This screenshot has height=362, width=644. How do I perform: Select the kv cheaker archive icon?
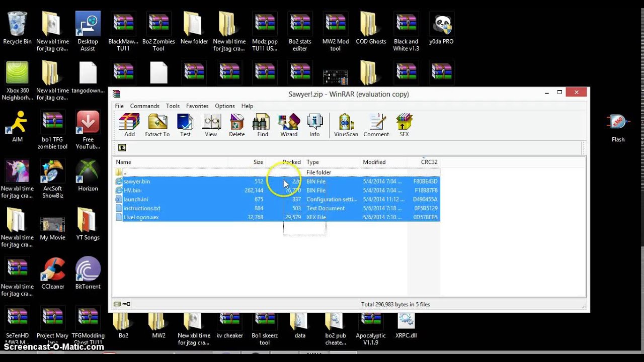(229, 325)
